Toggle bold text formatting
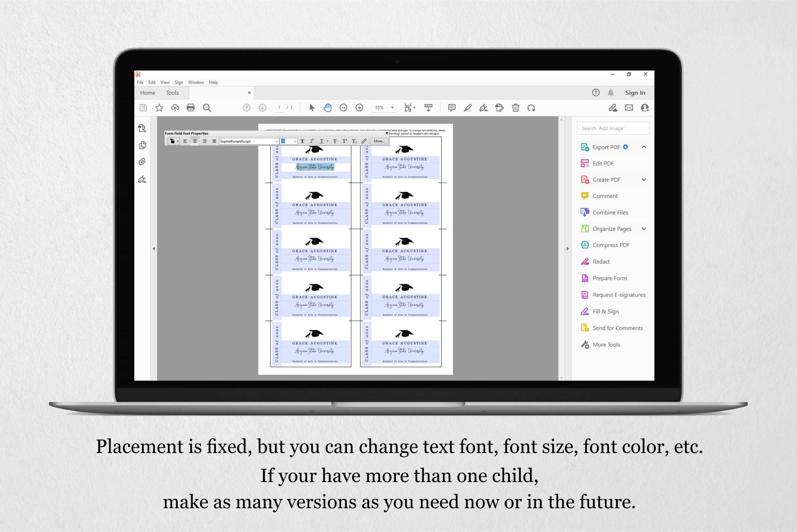The image size is (797, 532). pos(303,141)
